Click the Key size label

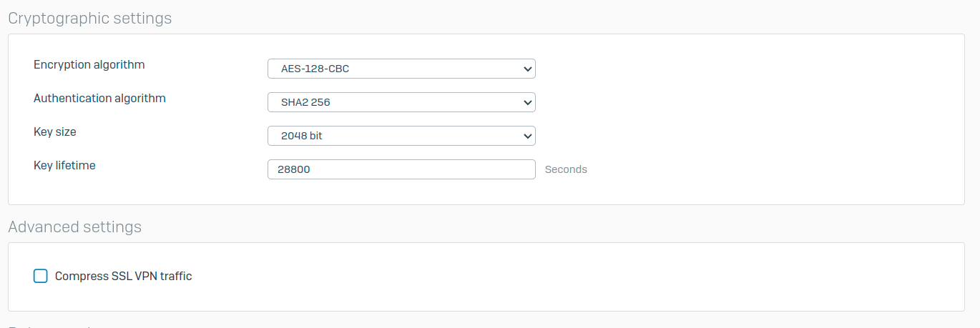pyautogui.click(x=55, y=132)
